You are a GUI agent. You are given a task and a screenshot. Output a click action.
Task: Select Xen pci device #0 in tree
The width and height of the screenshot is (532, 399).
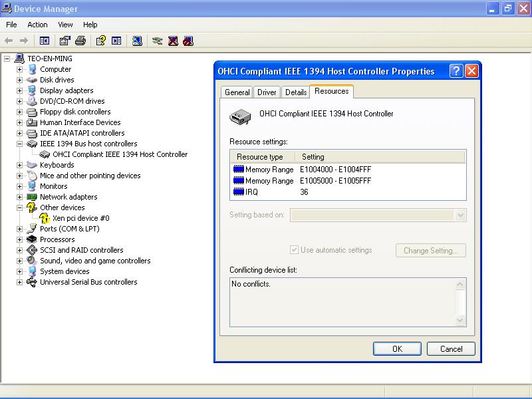[80, 218]
